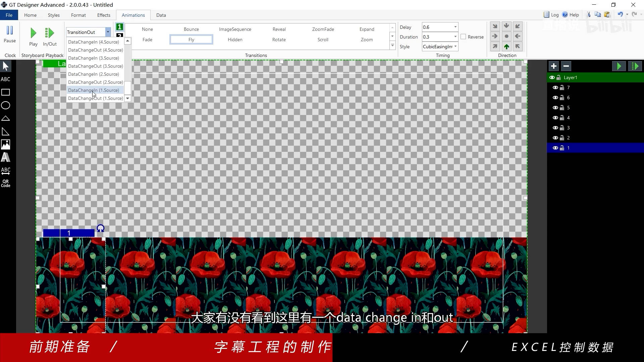Open the Effects ribbon tab
644x362 pixels.
point(104,15)
